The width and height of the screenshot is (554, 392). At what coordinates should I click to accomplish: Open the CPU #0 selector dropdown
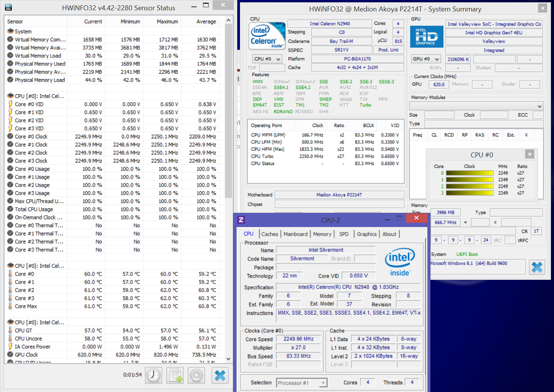(x=267, y=59)
